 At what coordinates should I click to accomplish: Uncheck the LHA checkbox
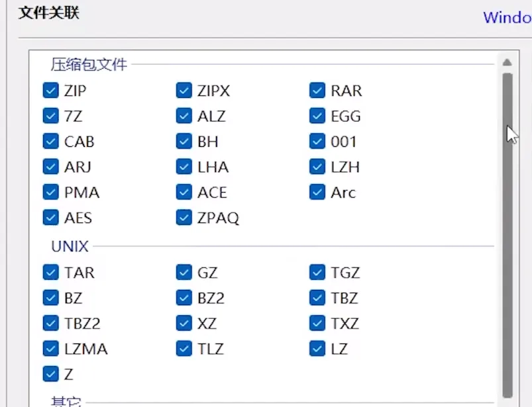(184, 167)
